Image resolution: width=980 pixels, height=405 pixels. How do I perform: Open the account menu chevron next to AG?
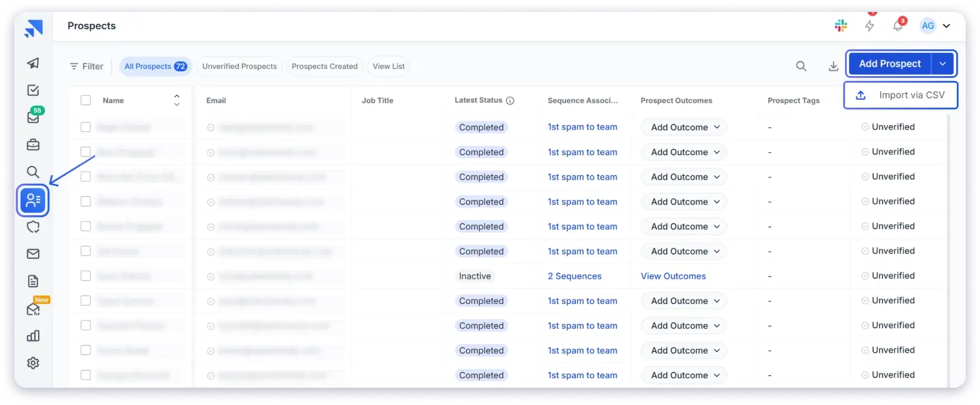pos(946,26)
